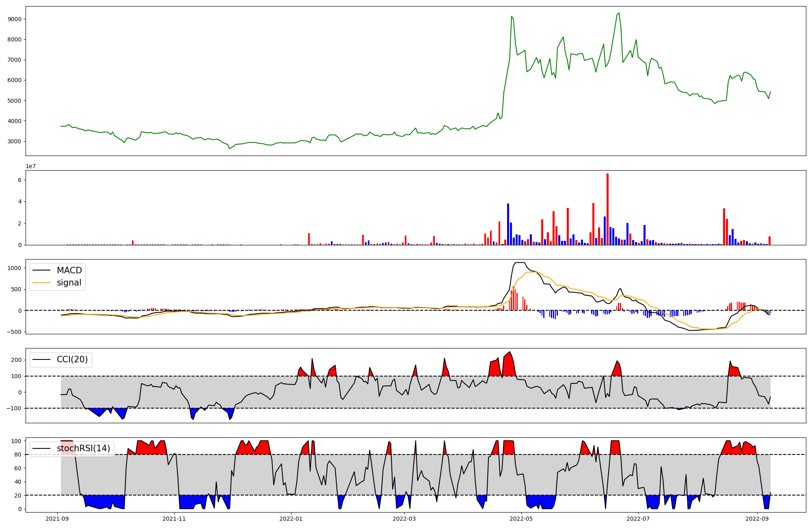Screen dimensions: 812x528
Task: Click the black MACD line swatch in legend
Action: [41, 270]
